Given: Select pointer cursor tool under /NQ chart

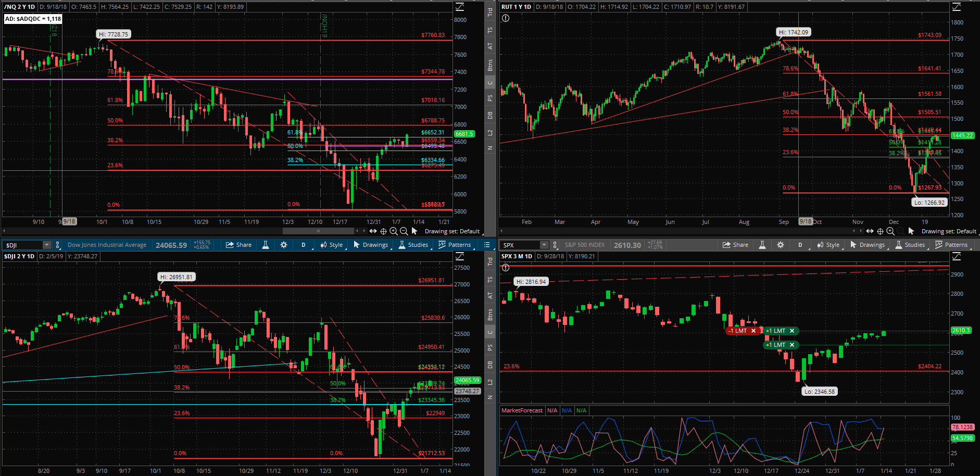Looking at the screenshot, I should pos(414,231).
